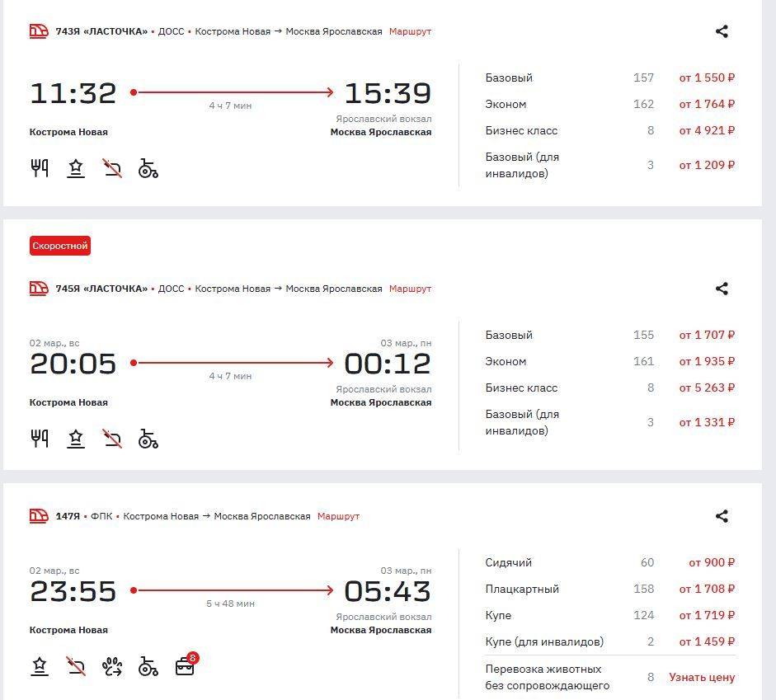Click Узнать цену for pet transport
This screenshot has height=700, width=776.
pyautogui.click(x=701, y=677)
